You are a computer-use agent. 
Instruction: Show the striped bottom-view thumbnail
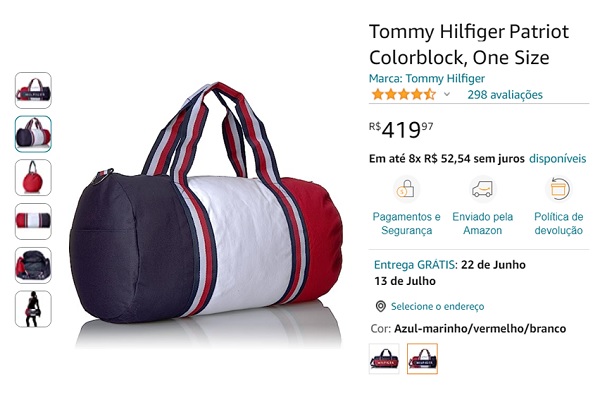point(33,221)
